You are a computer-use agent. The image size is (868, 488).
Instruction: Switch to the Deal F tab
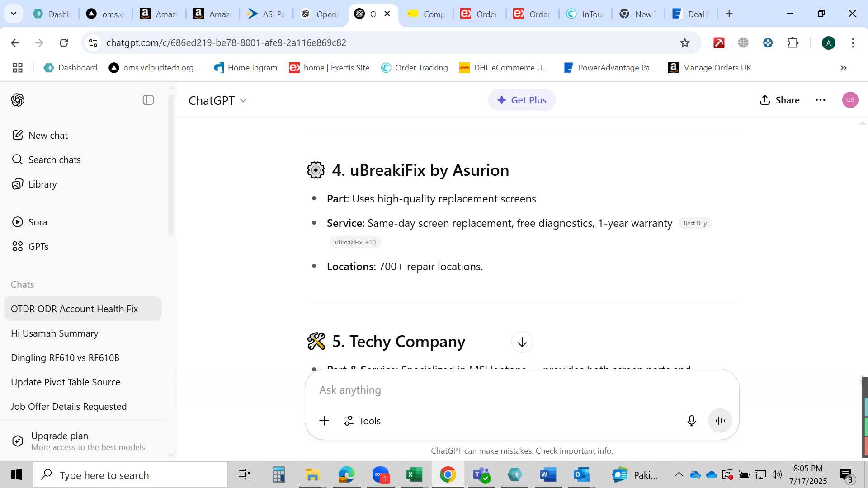pos(691,14)
